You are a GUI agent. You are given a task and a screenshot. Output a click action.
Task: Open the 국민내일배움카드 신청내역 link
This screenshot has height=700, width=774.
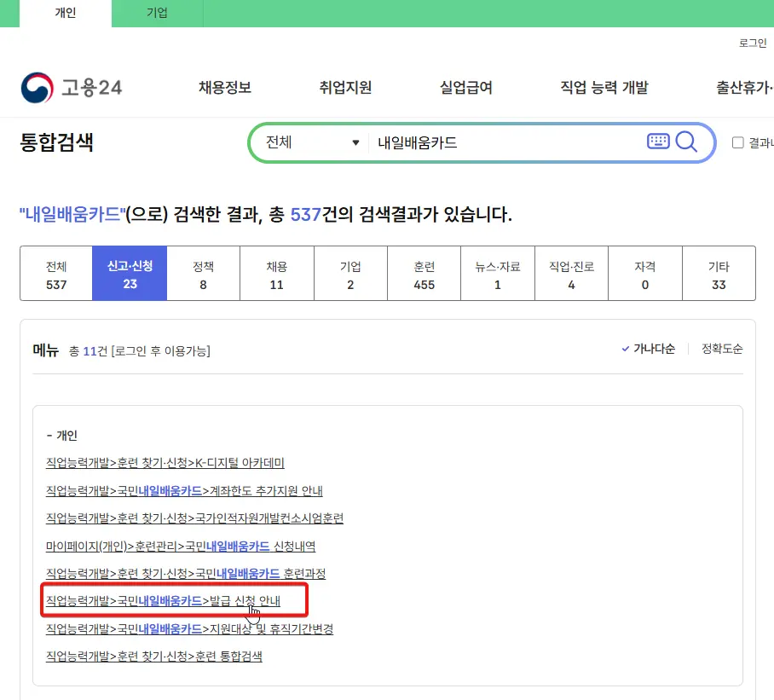coord(180,547)
